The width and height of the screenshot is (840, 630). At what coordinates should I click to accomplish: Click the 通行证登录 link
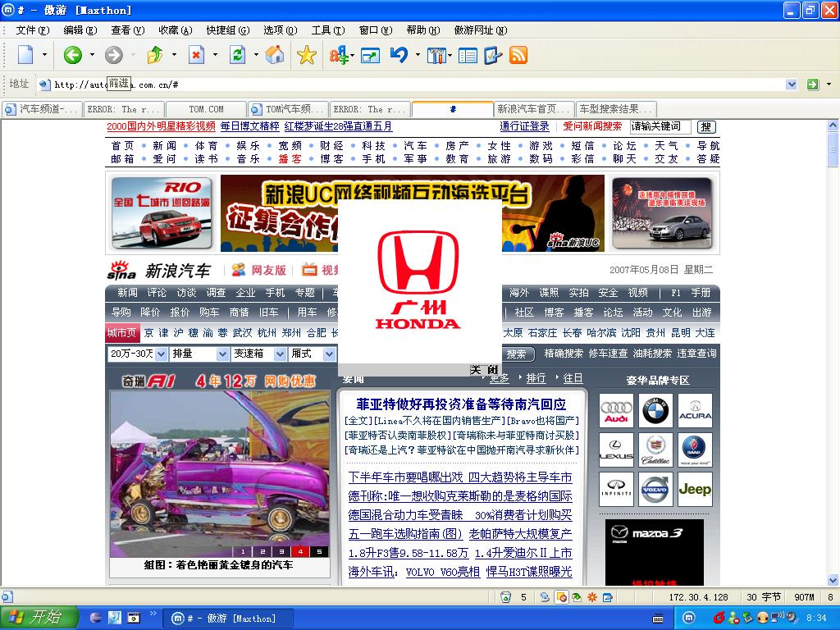(x=524, y=126)
